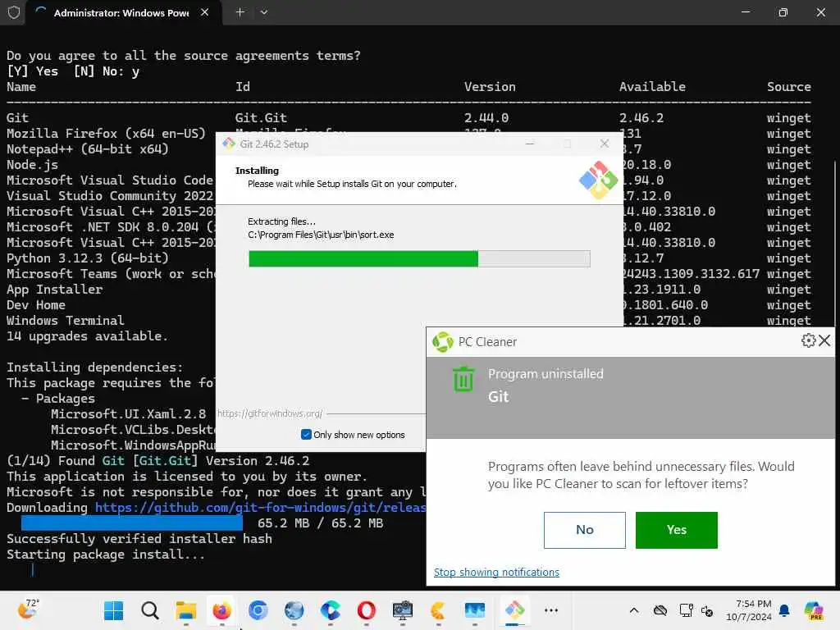Click Yes to scan for leftover items
The height and width of the screenshot is (630, 840).
(676, 530)
